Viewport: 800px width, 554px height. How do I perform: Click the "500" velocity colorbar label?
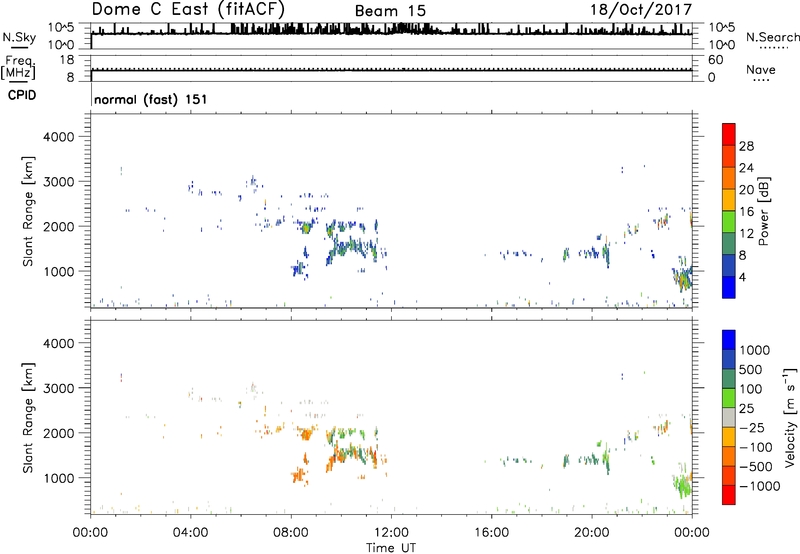(x=751, y=370)
